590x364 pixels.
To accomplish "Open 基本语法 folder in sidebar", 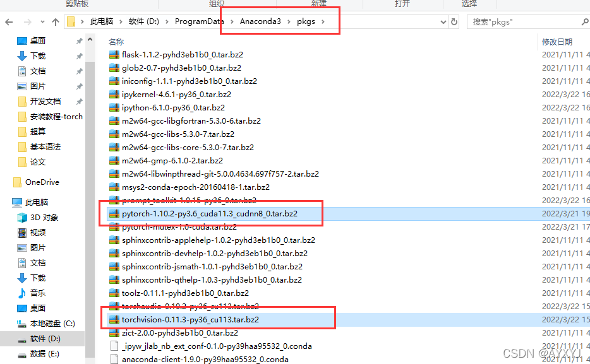I will point(45,147).
